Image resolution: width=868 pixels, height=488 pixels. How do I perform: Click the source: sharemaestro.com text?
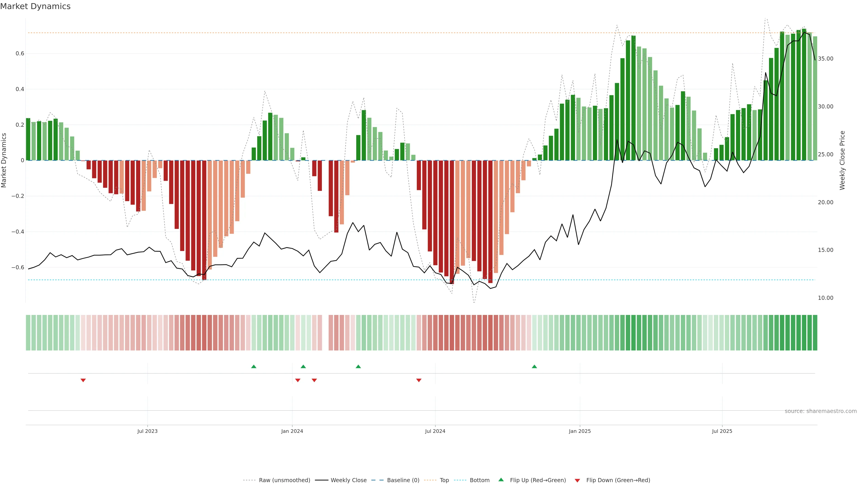point(821,411)
